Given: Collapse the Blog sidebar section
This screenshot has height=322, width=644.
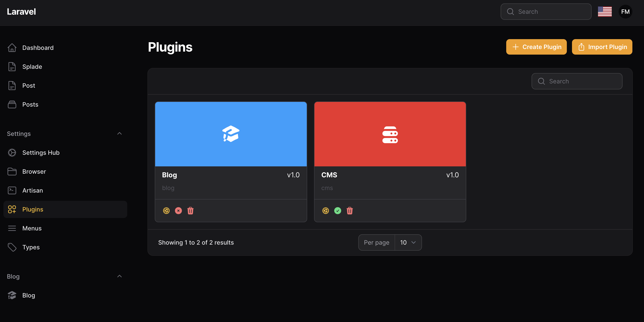Looking at the screenshot, I should pos(119,276).
